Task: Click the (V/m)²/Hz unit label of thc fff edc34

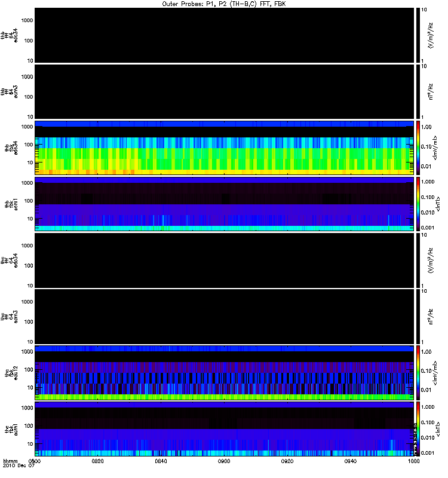Action: point(431,261)
